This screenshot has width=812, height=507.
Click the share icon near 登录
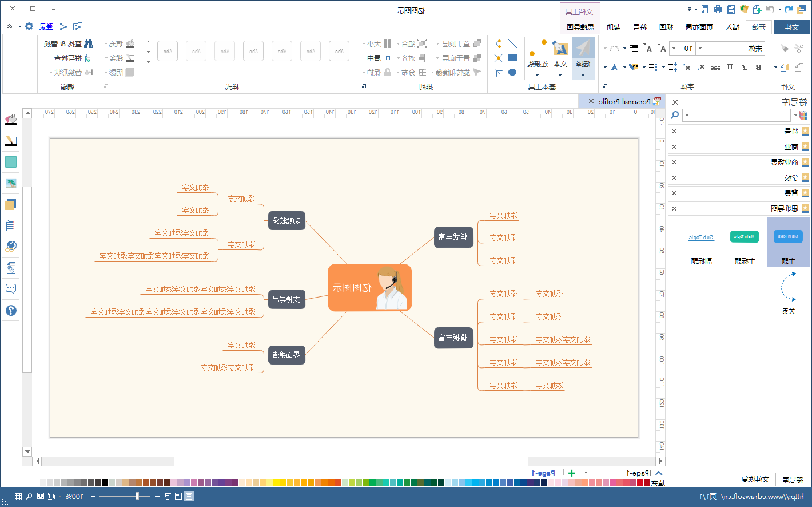63,26
